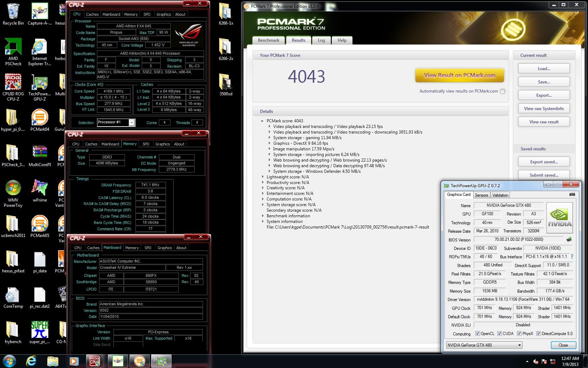Launch CPUID ROG CPU-Z desktop icon

click(13, 88)
